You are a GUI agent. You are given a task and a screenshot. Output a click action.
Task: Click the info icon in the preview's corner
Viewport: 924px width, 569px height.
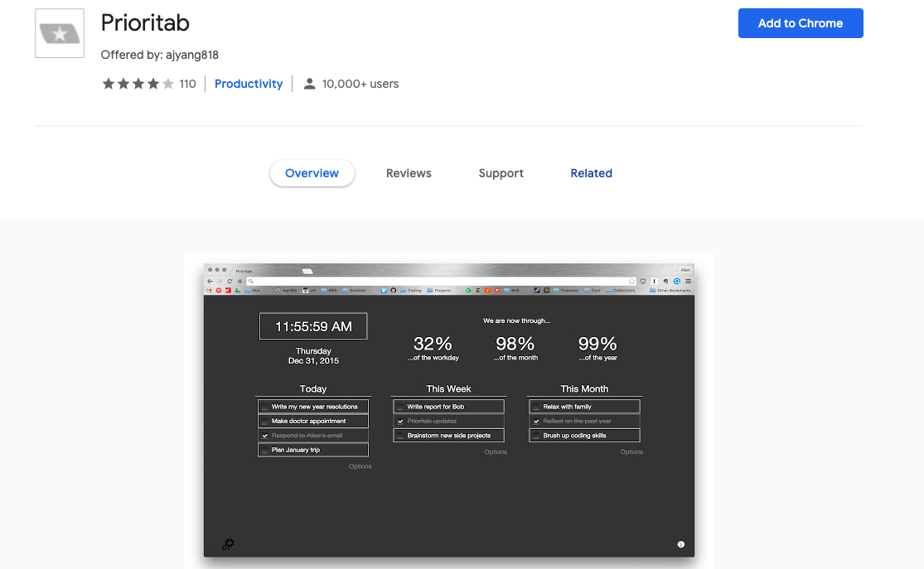coord(680,544)
